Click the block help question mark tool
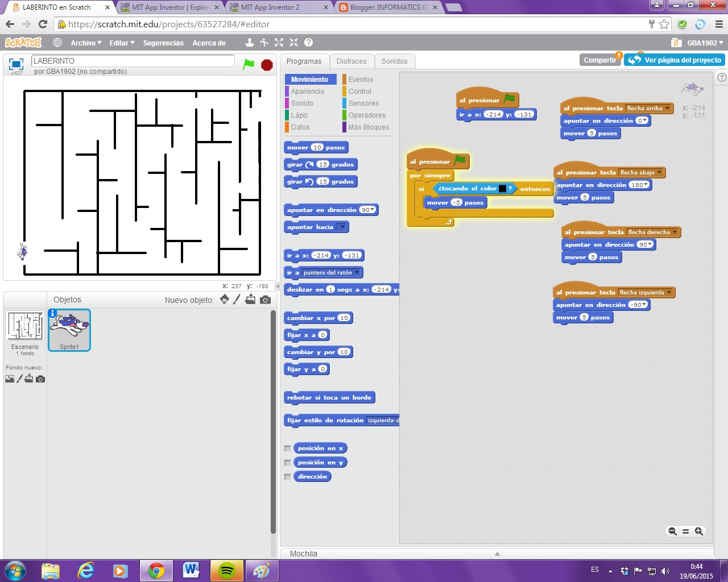 (308, 43)
